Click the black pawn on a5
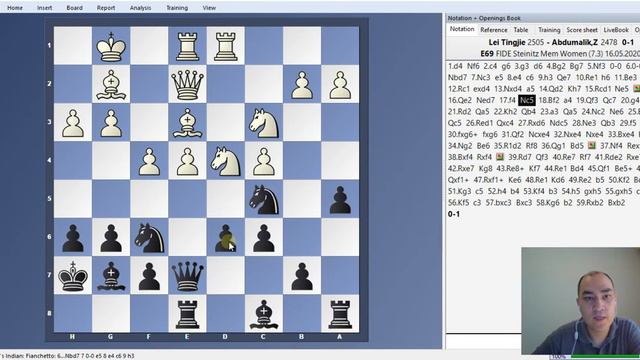This screenshot has height=360, width=640. tap(340, 200)
